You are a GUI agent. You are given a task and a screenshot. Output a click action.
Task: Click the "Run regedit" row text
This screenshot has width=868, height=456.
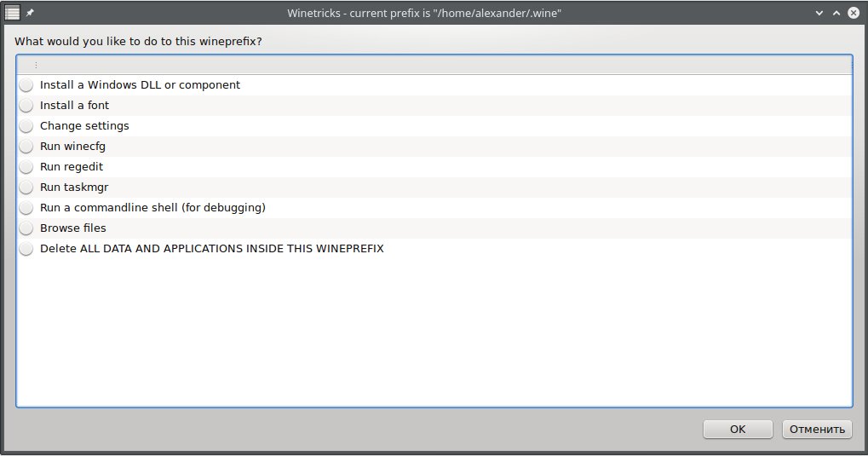pos(72,167)
